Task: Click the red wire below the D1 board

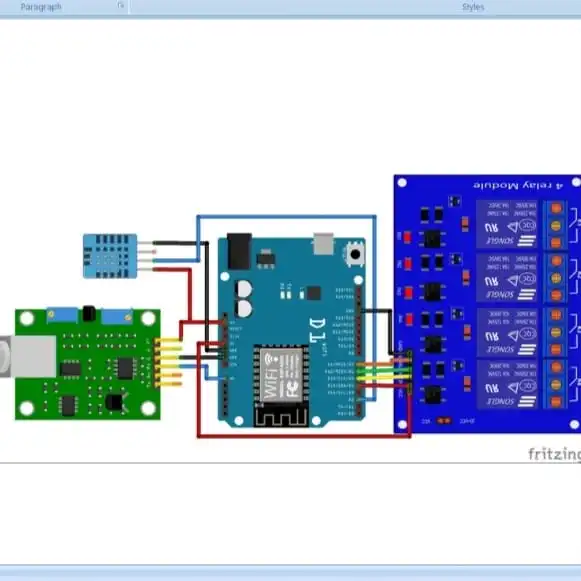Action: pos(304,436)
